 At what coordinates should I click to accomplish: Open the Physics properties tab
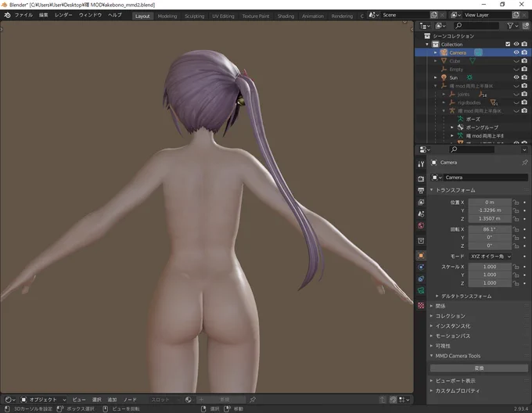[421, 268]
